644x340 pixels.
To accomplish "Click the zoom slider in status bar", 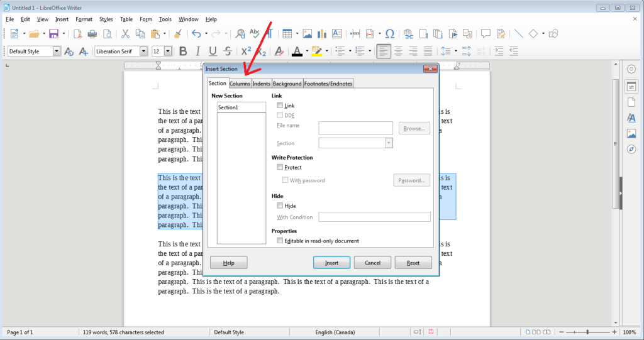I will pyautogui.click(x=588, y=332).
